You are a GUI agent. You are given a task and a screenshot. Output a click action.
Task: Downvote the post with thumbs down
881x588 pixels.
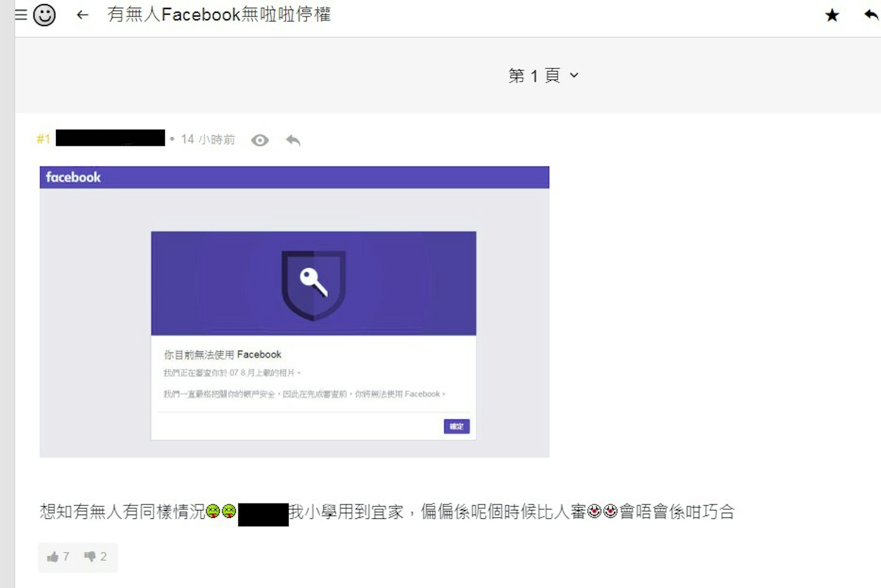[90, 556]
